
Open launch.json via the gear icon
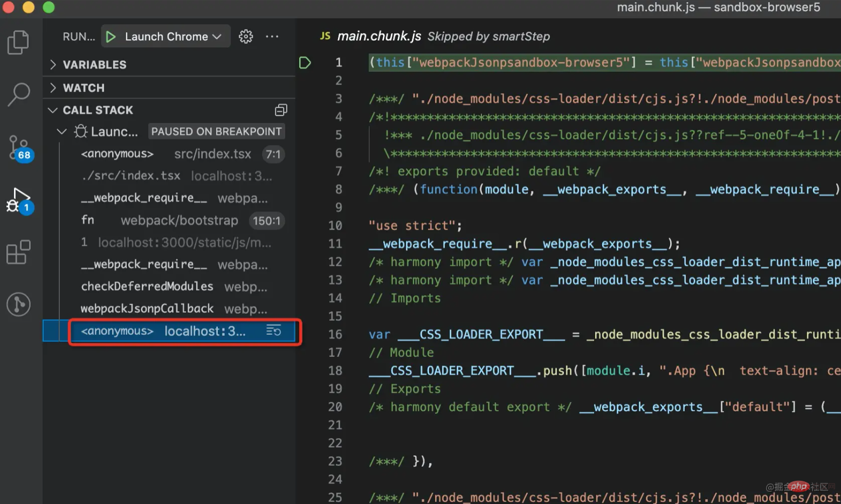(246, 37)
